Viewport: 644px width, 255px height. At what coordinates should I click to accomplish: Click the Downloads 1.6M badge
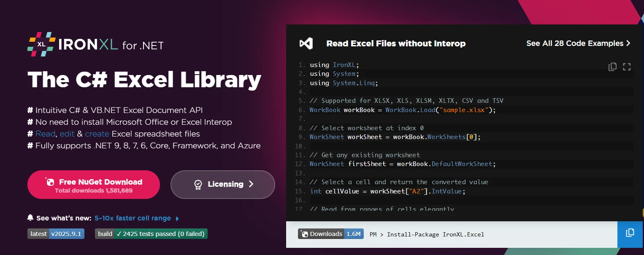tap(330, 234)
